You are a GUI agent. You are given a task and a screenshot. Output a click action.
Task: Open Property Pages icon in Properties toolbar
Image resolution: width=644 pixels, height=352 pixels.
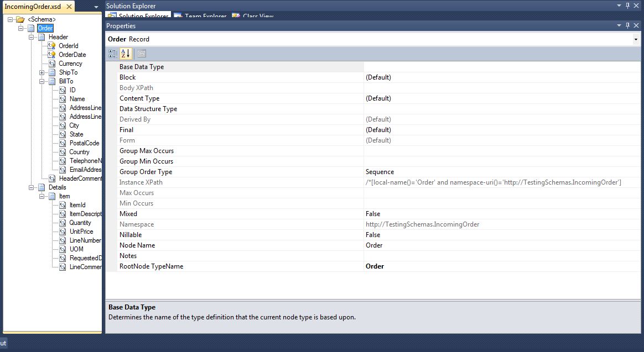[142, 54]
